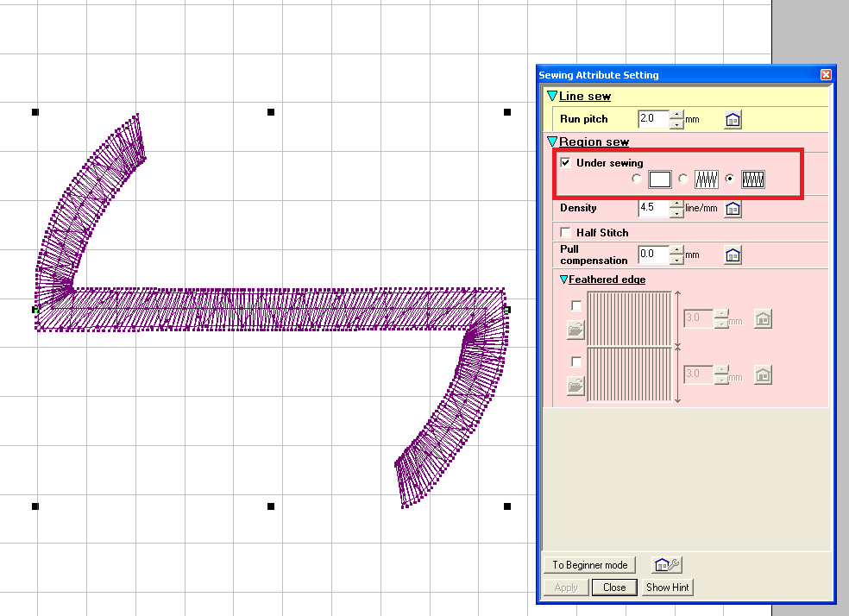Increase Density with the up spinner arrow

coord(676,204)
